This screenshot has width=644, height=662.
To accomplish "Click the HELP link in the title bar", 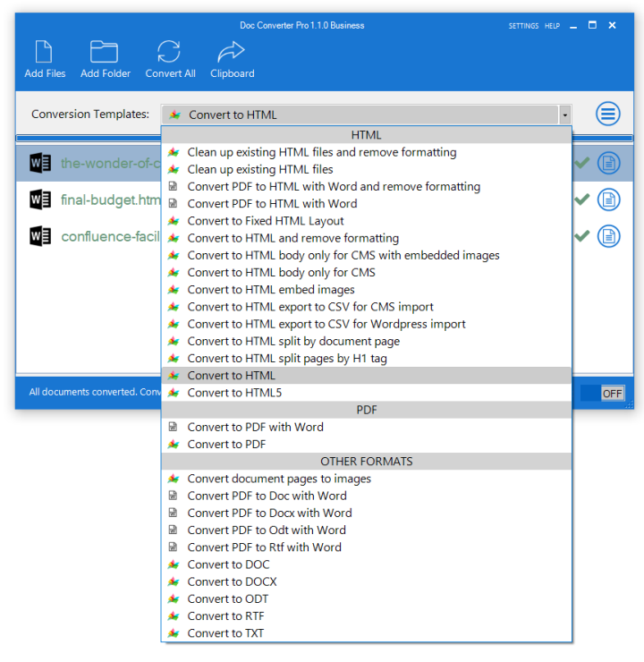I will tap(553, 26).
